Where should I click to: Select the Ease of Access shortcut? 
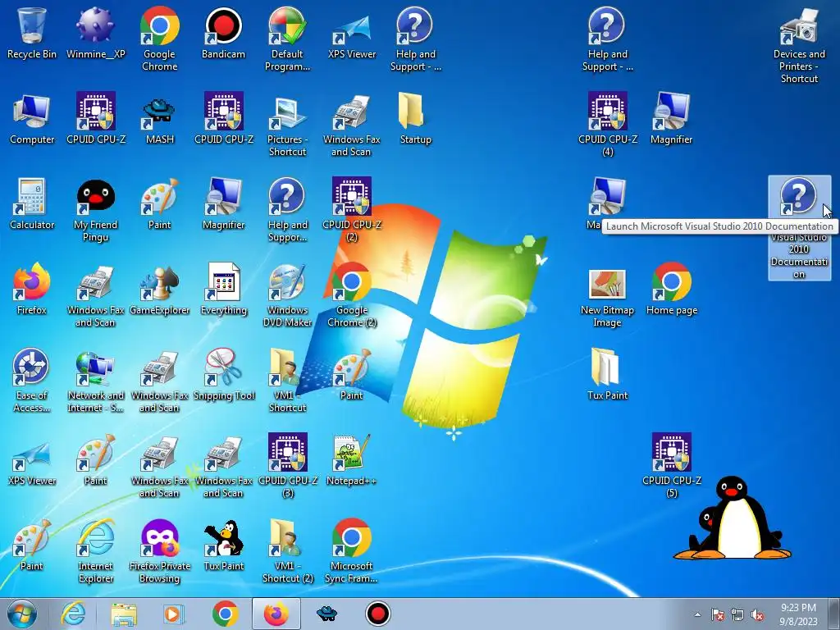32,381
